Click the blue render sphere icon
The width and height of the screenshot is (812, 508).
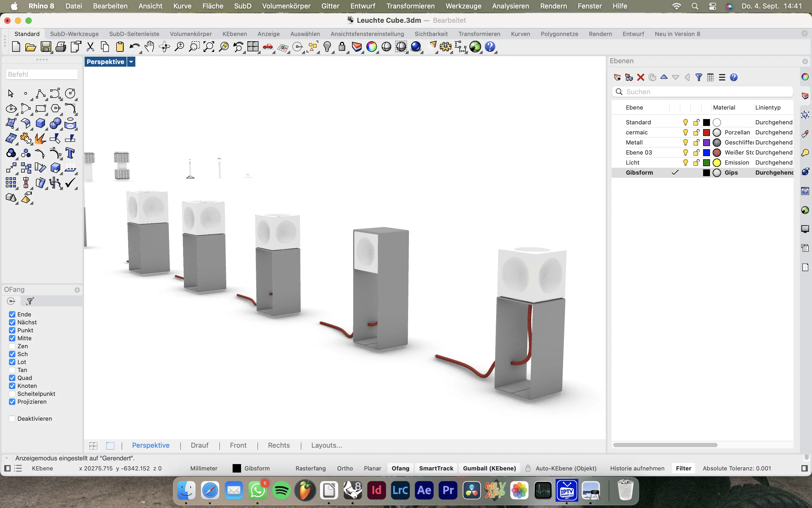tap(416, 47)
